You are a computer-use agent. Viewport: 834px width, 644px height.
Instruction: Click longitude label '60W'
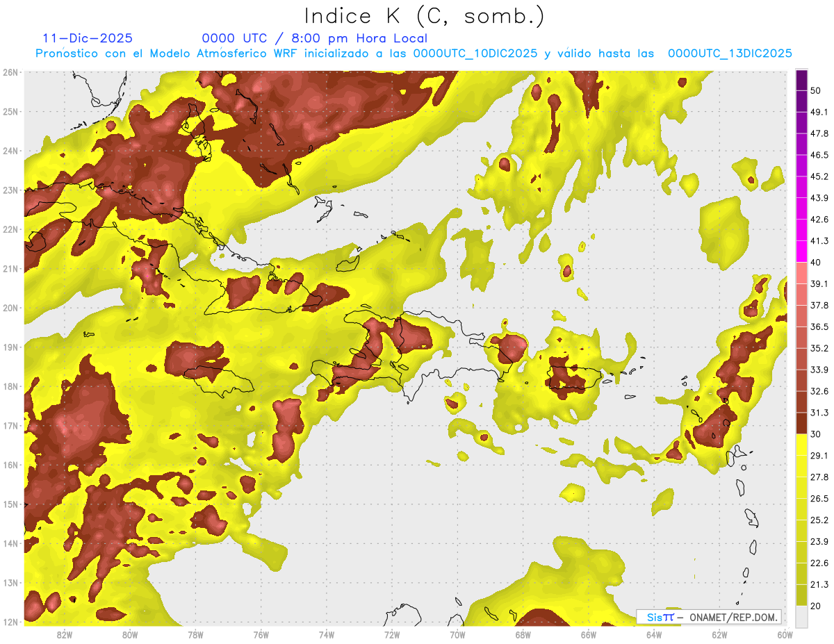point(785,634)
